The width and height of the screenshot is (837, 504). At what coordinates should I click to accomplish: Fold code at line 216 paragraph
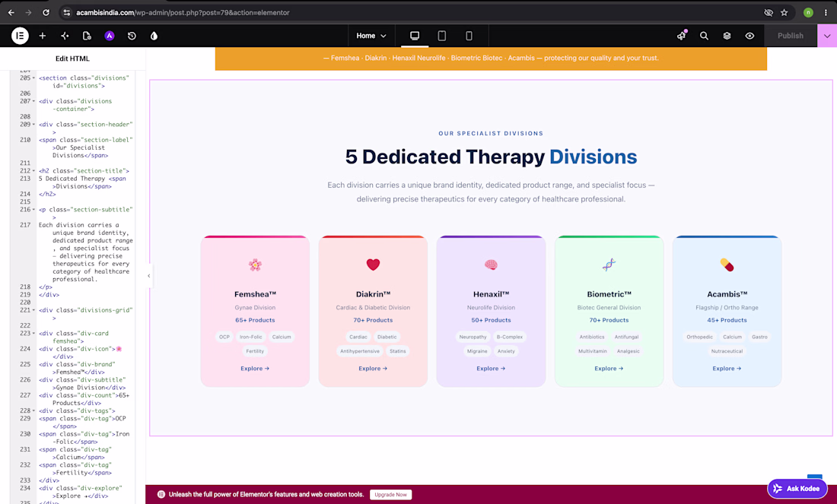pos(33,210)
